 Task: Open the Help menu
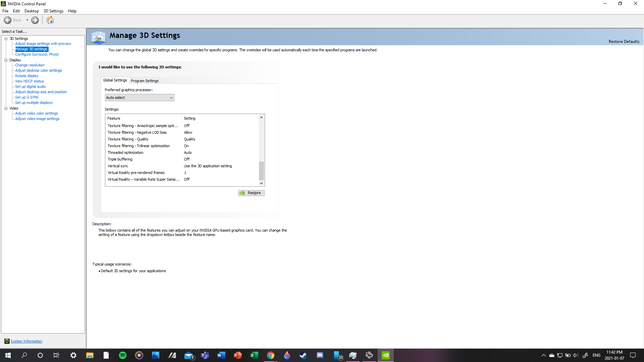[72, 11]
